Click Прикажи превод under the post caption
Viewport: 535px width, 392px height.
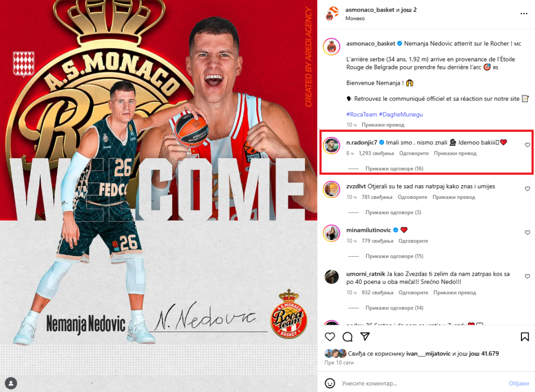pos(383,125)
